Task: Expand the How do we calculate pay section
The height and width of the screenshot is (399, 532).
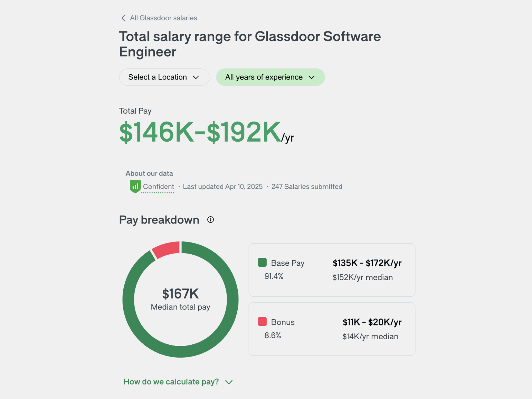Action: click(178, 382)
